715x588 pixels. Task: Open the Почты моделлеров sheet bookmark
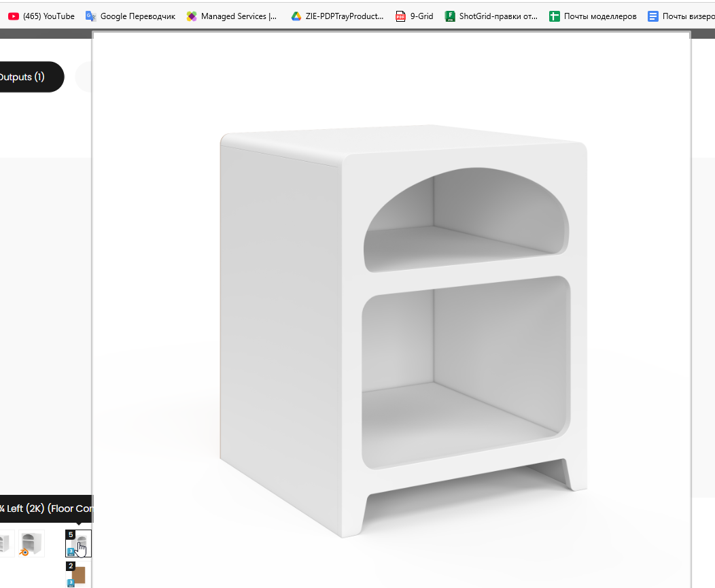pos(593,16)
